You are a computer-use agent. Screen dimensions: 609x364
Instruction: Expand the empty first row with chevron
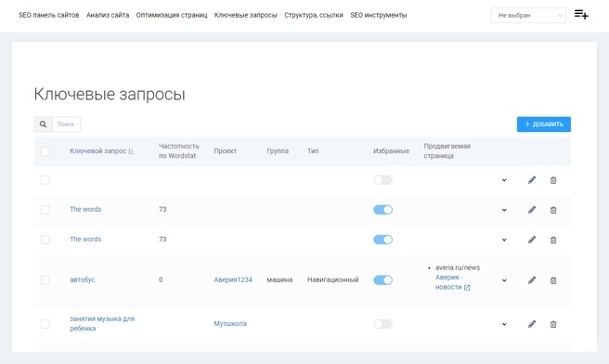click(504, 180)
